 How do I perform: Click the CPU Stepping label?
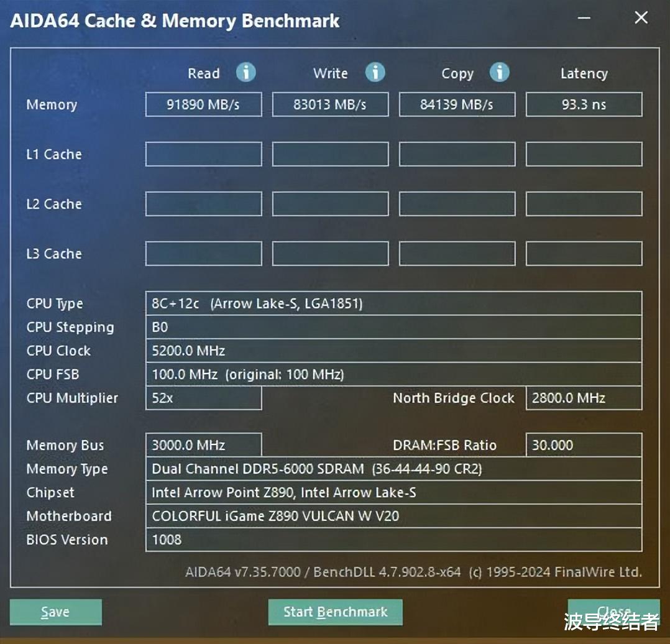point(70,328)
